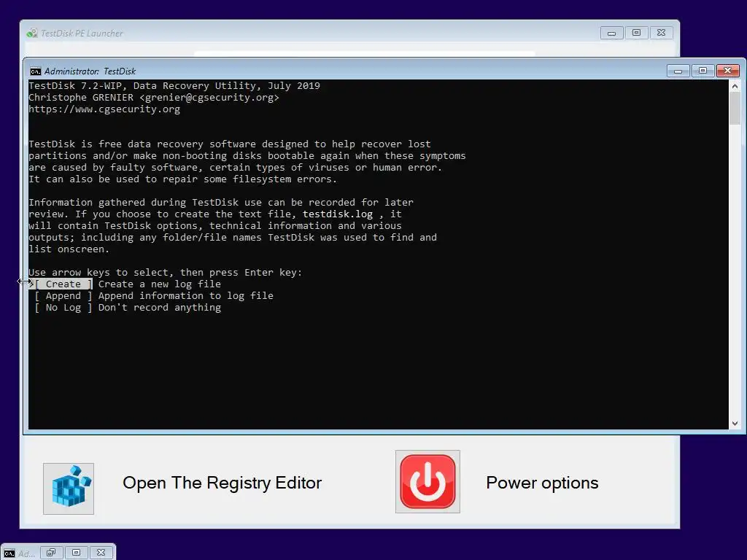The image size is (747, 560).
Task: Select the Append log option
Action: coord(63,296)
